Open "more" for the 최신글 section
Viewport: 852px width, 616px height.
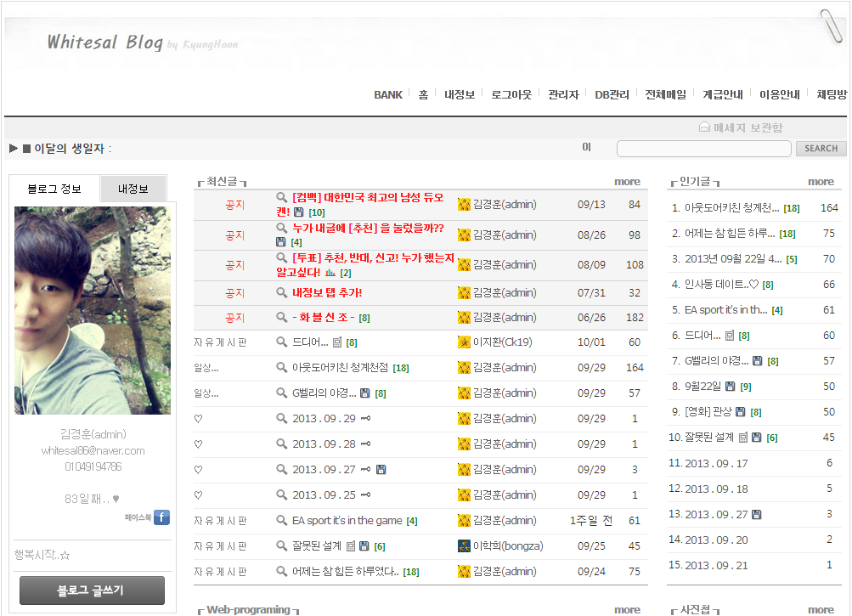coord(627,181)
